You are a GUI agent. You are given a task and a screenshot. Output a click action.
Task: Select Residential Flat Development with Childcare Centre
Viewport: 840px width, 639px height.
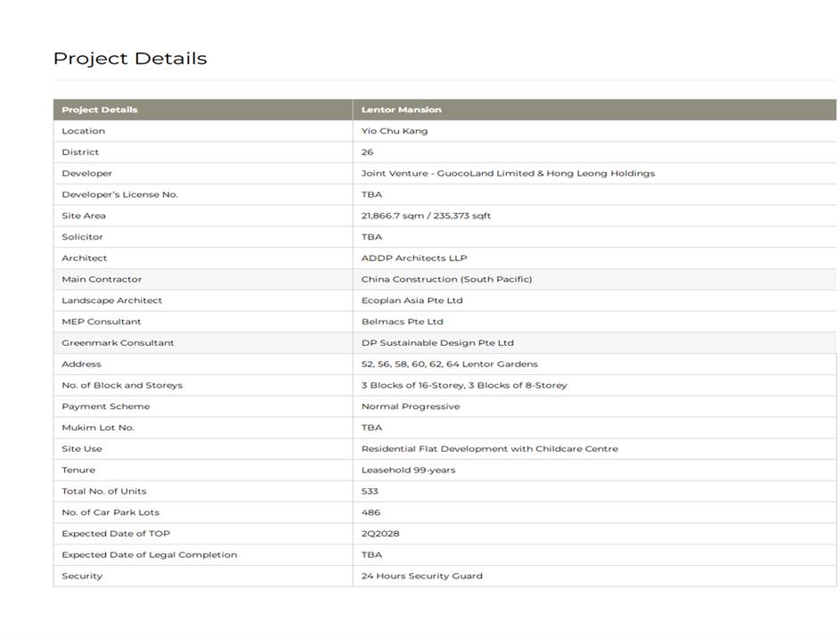tap(489, 449)
